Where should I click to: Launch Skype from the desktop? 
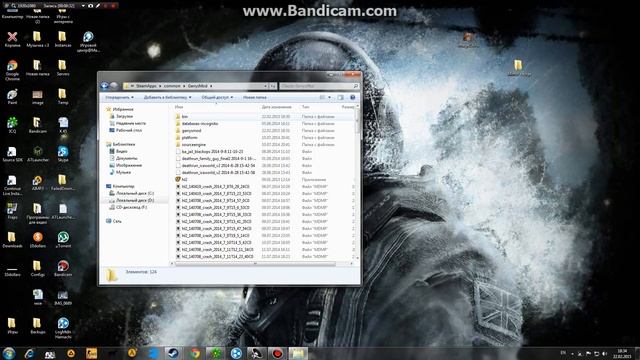pos(63,154)
